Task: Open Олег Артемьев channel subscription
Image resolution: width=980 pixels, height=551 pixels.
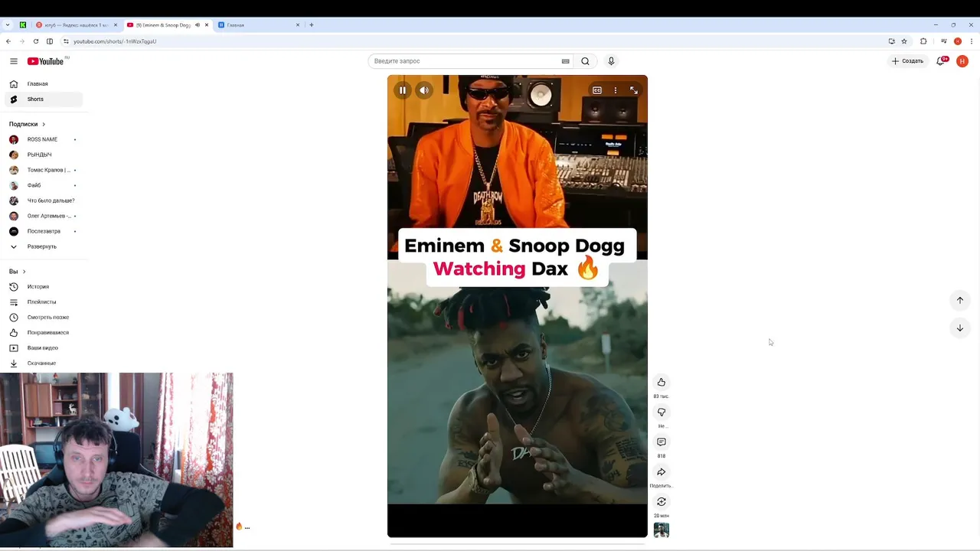Action: (x=44, y=216)
